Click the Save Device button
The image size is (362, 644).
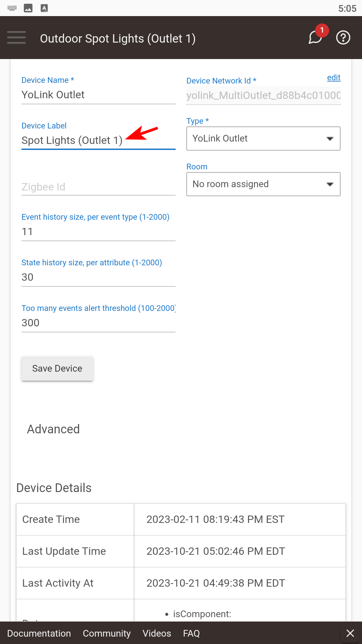(57, 369)
